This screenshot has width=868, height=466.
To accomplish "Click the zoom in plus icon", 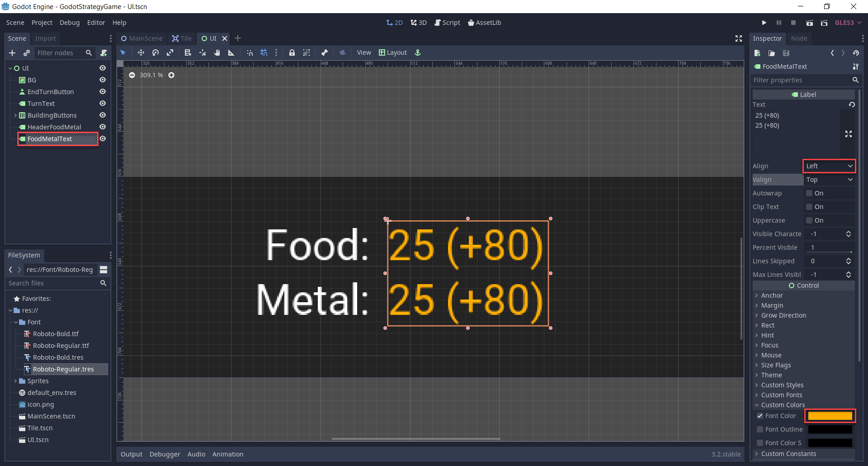I will click(171, 75).
